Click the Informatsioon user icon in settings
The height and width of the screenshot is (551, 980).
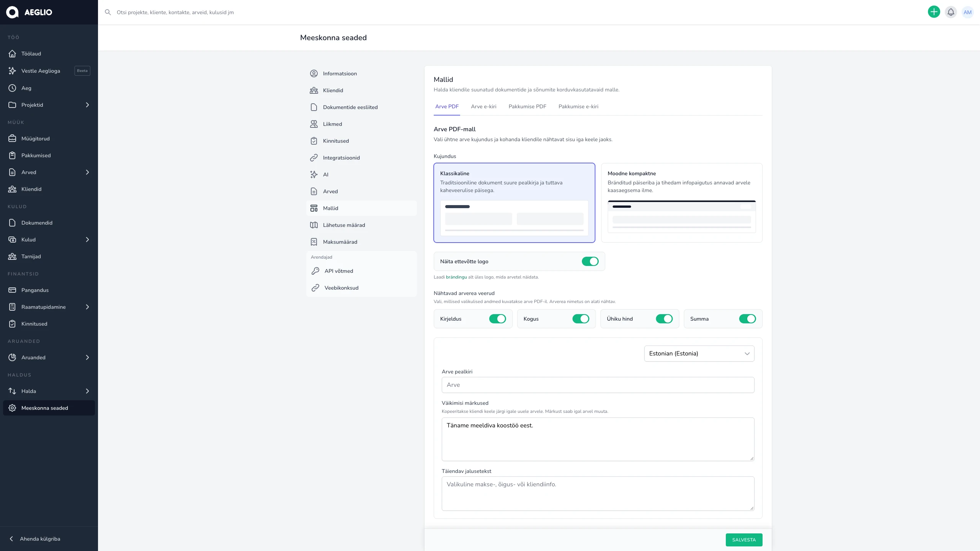314,73
